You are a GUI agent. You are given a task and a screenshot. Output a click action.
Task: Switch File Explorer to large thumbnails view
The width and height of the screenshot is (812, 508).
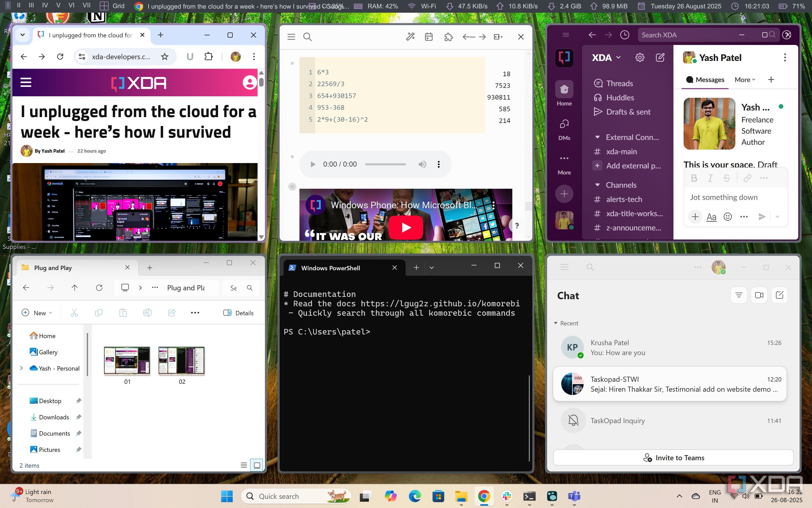[x=257, y=465]
